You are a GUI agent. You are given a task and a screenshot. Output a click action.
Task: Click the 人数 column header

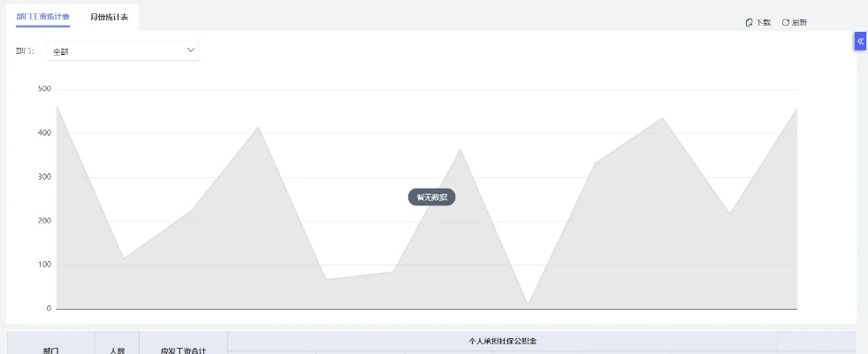pos(117,350)
